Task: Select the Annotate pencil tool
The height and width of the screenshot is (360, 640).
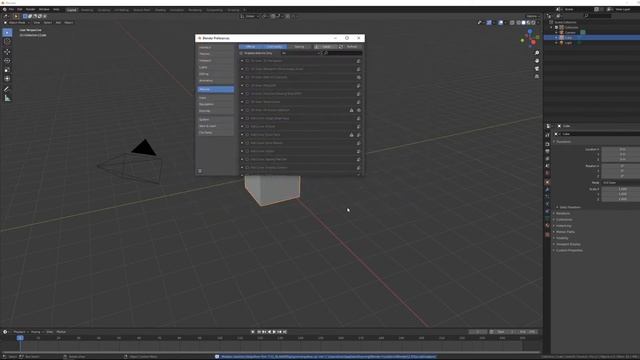Action: (x=7, y=89)
